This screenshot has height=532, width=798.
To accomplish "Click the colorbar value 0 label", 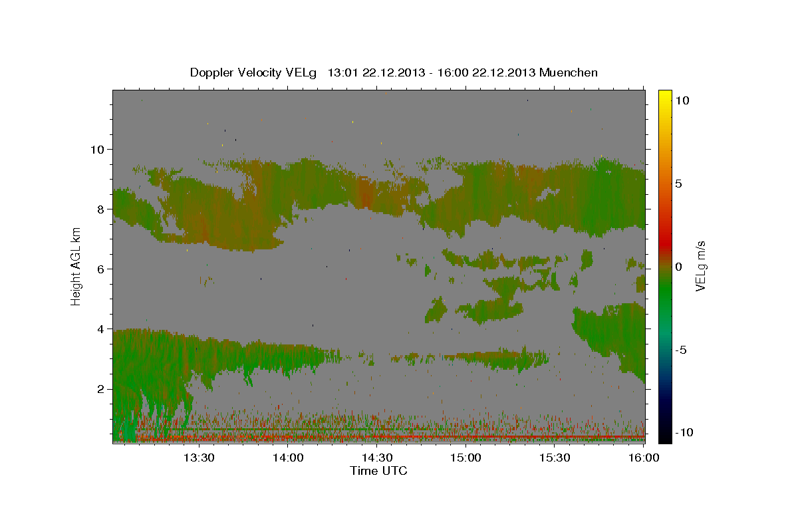I will point(679,267).
